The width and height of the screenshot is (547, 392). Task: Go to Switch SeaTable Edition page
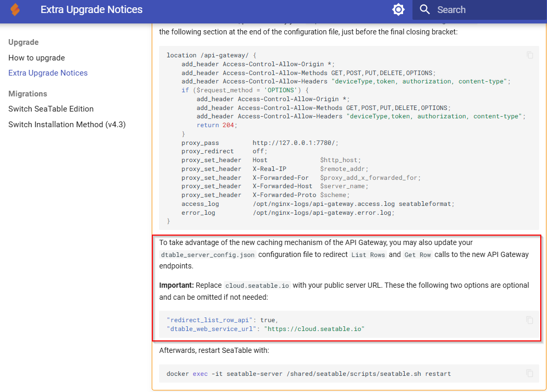pos(51,109)
